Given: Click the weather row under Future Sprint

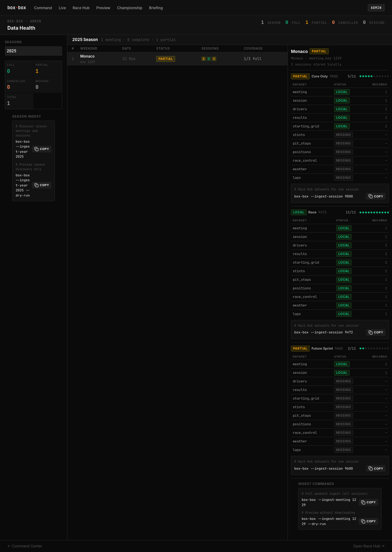Looking at the screenshot, I should tap(340, 441).
